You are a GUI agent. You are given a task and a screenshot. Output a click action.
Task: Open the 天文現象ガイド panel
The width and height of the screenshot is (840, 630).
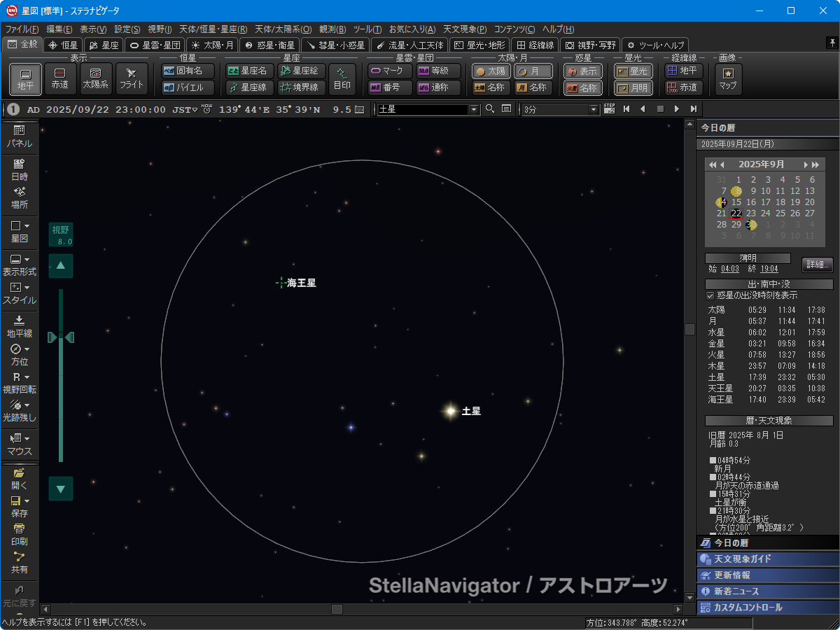pos(768,559)
